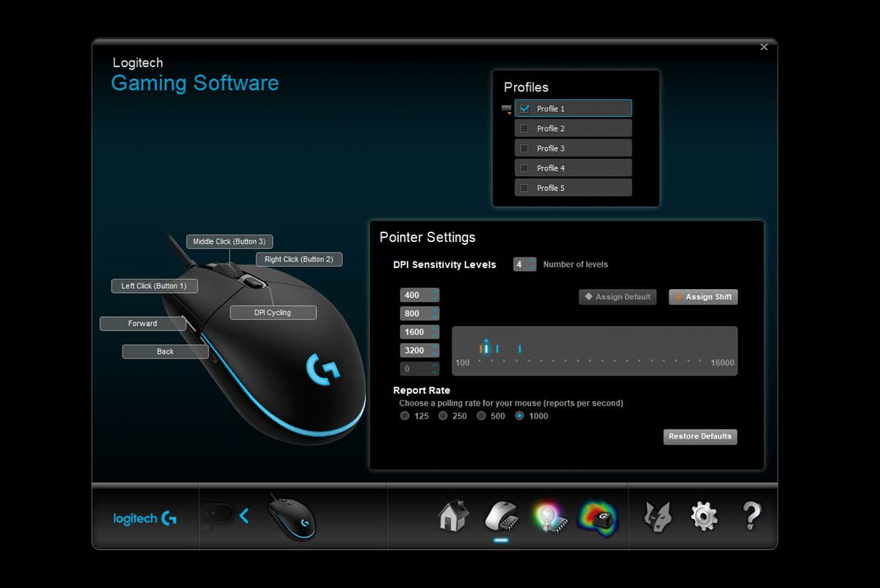880x588 pixels.
Task: Click the DPI Cycling button label
Action: [x=273, y=313]
